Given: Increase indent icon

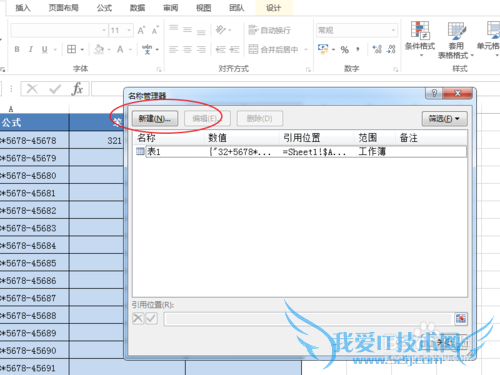Looking at the screenshot, I should 234,50.
